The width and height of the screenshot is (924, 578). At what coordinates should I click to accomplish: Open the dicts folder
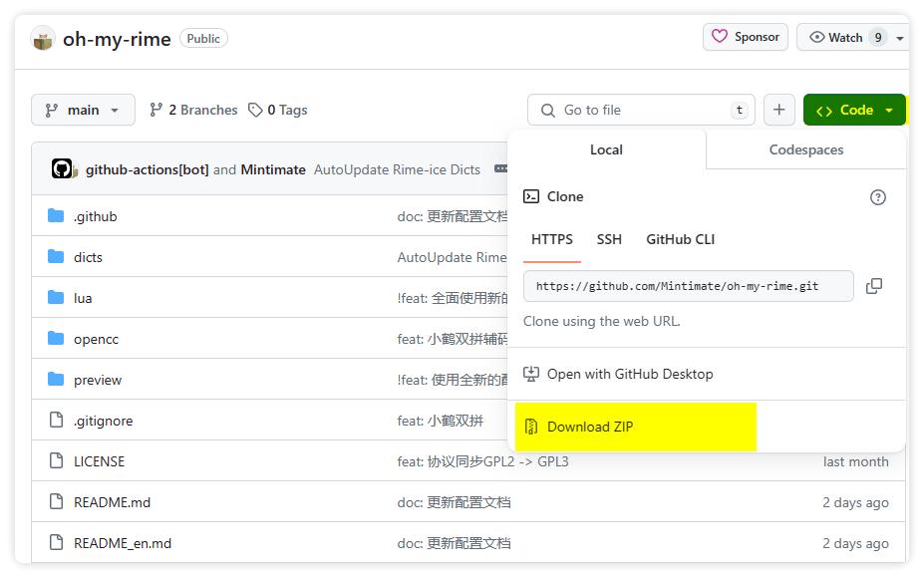pyautogui.click(x=88, y=257)
